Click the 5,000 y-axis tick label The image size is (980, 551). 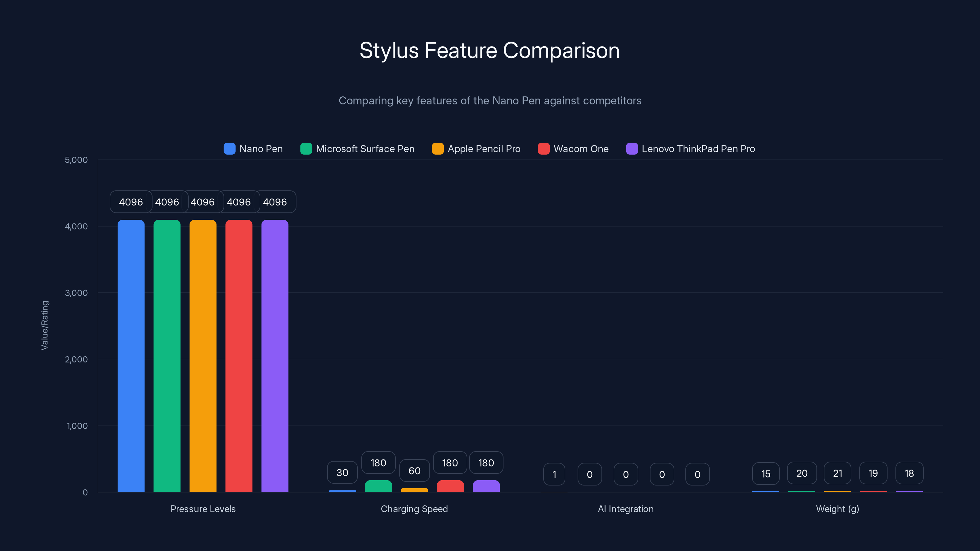click(76, 160)
